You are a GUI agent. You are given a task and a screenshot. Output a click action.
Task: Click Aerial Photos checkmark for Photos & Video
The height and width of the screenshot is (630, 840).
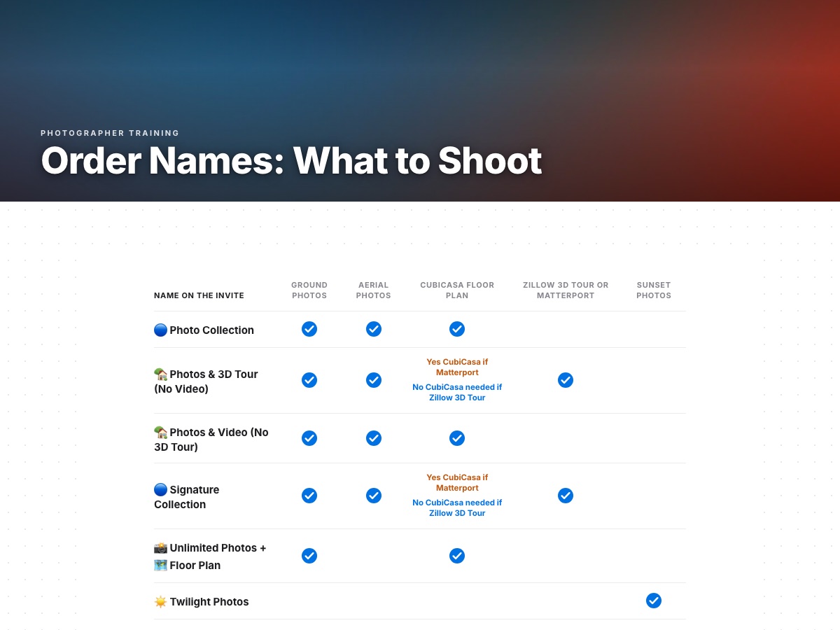374,438
